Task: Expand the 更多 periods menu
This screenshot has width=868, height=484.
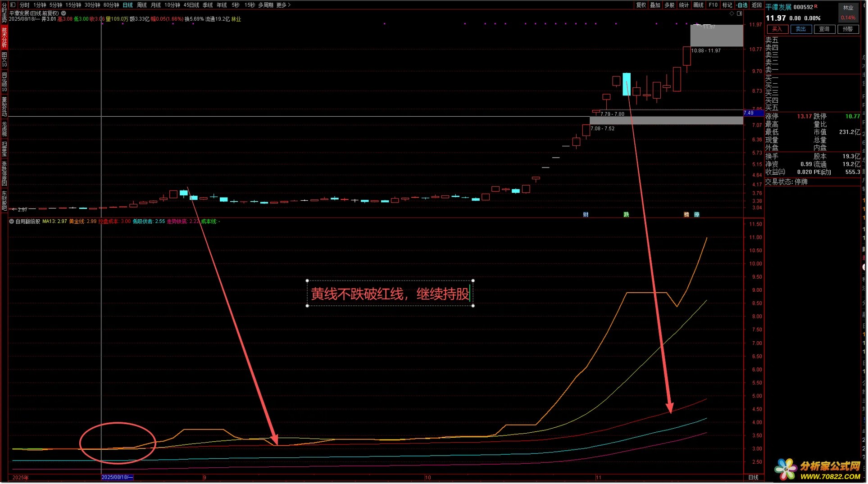Action: [x=283, y=5]
